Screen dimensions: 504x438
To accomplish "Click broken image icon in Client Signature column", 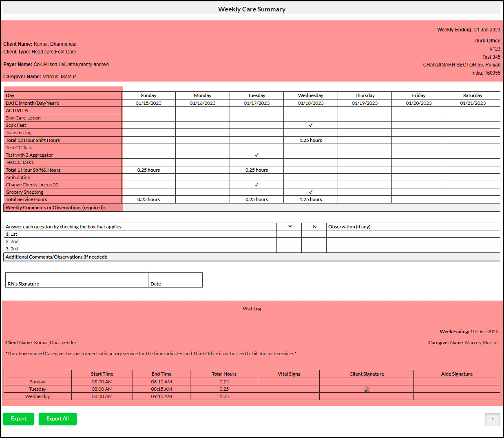I will tap(366, 389).
